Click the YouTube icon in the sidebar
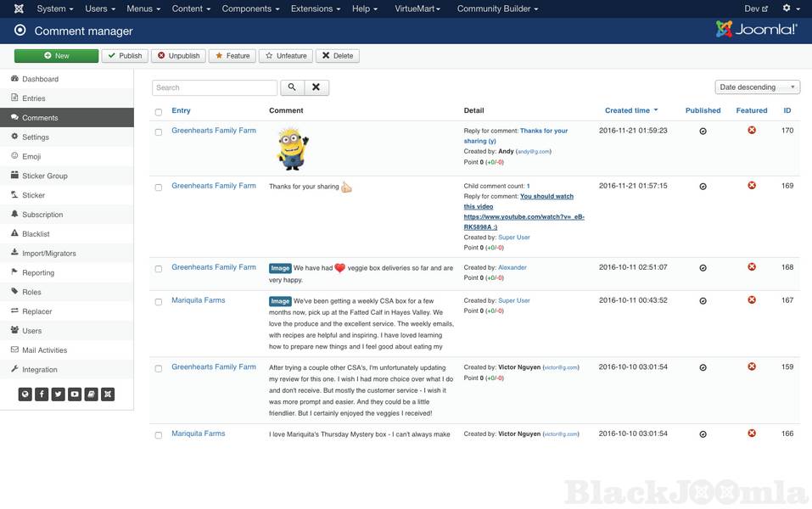The width and height of the screenshot is (812, 509). [75, 394]
